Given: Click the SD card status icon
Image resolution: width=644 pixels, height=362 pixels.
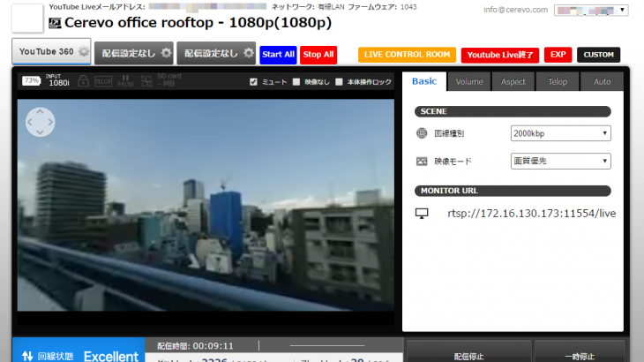Looking at the screenshot, I should 146,81.
